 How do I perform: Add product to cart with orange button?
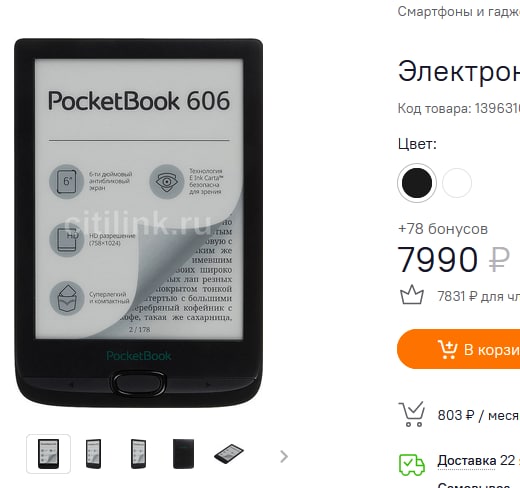pos(459,349)
